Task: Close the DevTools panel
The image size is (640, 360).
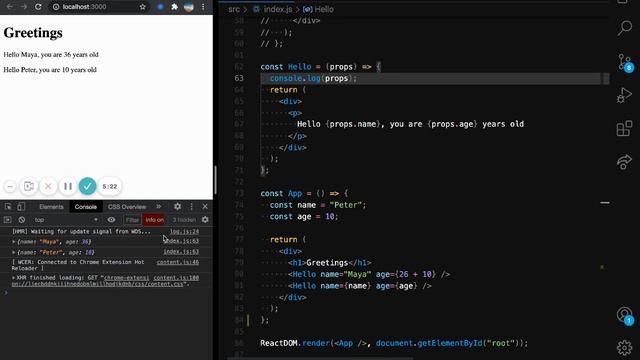Action: point(205,207)
